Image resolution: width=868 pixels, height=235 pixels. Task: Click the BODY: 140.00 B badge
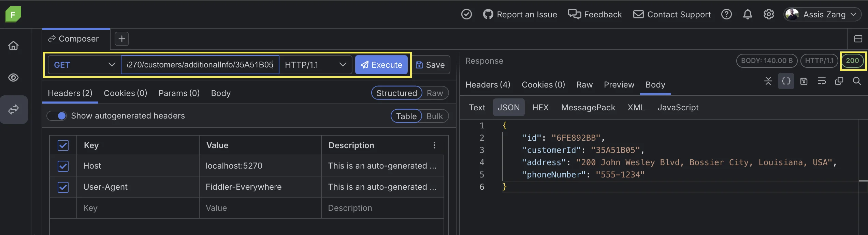pyautogui.click(x=767, y=61)
